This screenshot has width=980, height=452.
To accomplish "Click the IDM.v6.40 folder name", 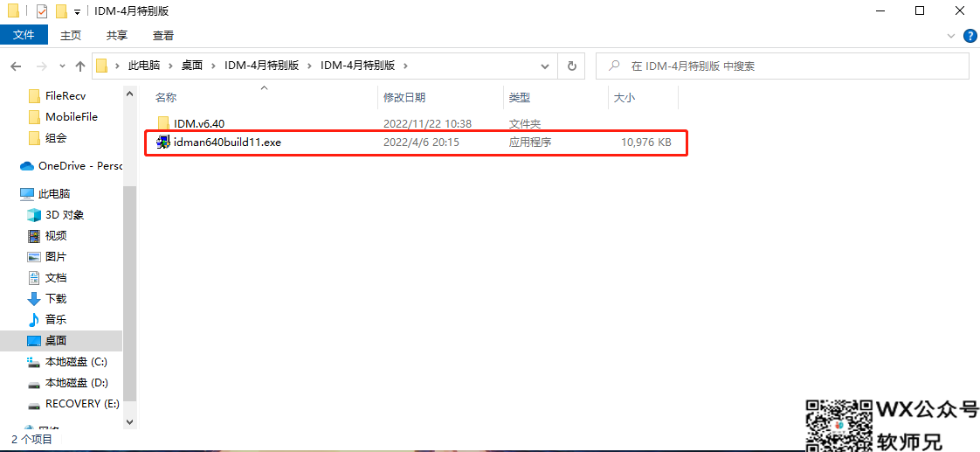I will 199,123.
